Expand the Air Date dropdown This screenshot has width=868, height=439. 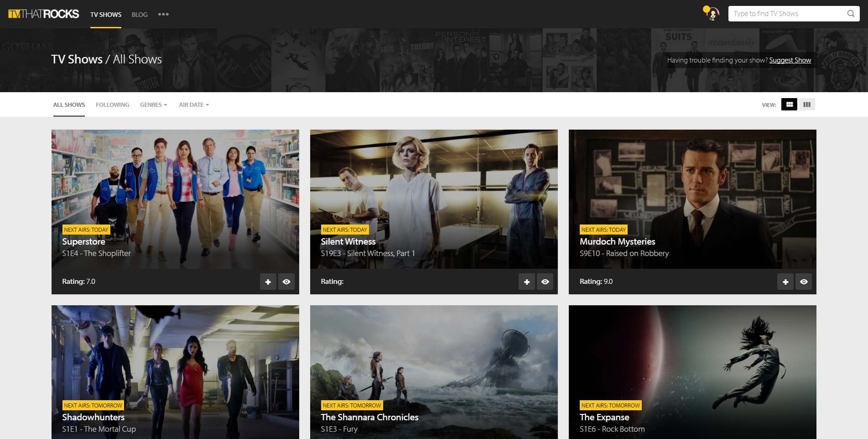point(194,105)
